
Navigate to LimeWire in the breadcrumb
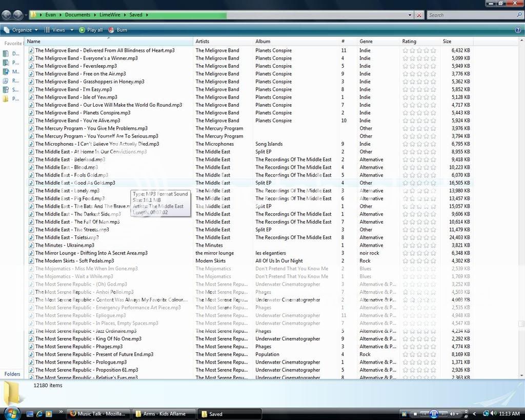[110, 15]
